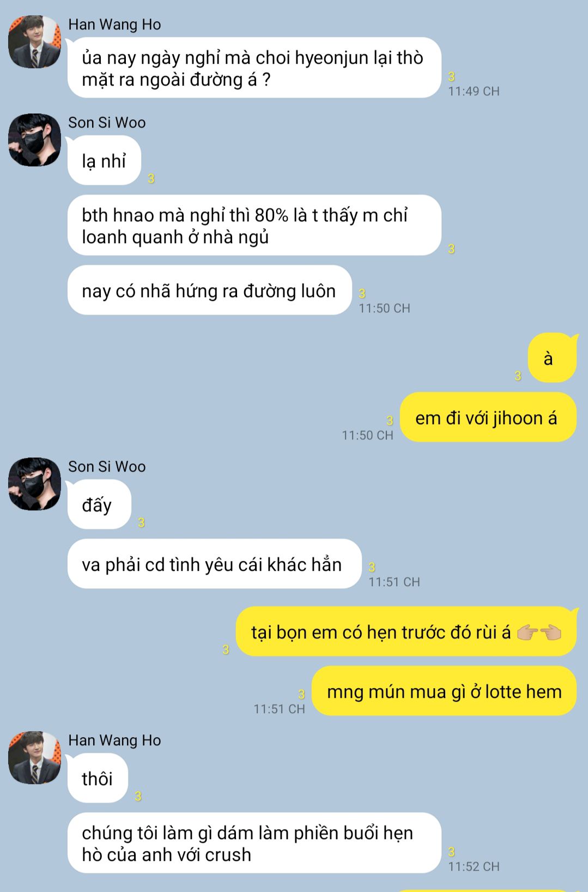The image size is (588, 892).
Task: Select the yellow 'à' message bubble
Action: (x=551, y=358)
